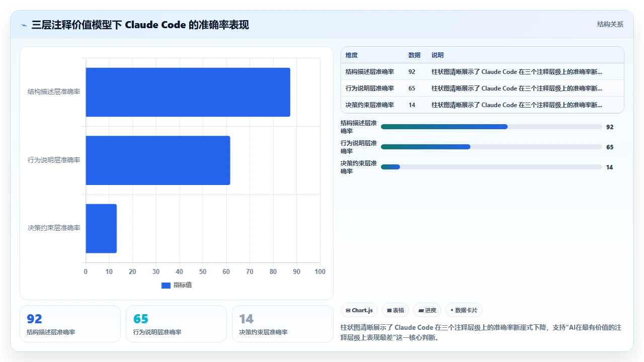This screenshot has height=362, width=644.
Task: Click the Chart.js tag chip
Action: click(359, 310)
